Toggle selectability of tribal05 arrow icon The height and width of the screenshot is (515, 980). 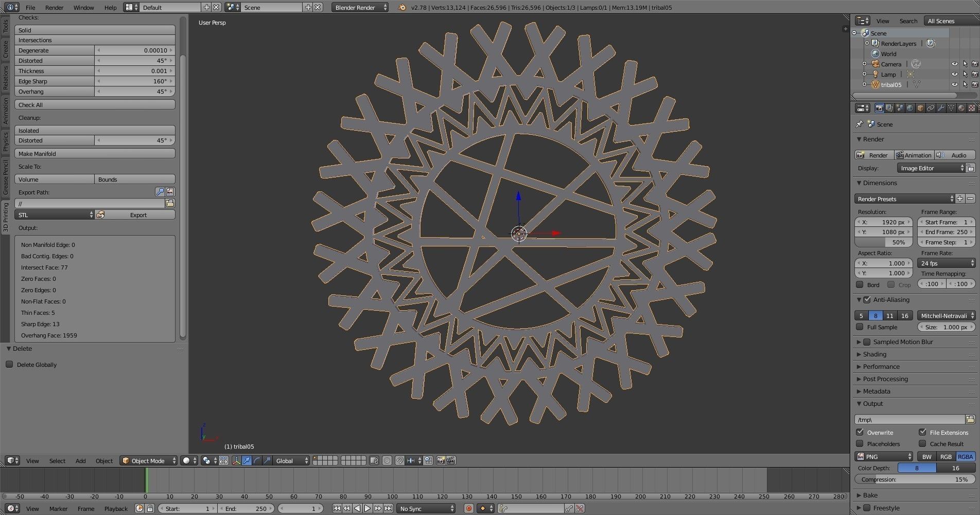coord(965,84)
